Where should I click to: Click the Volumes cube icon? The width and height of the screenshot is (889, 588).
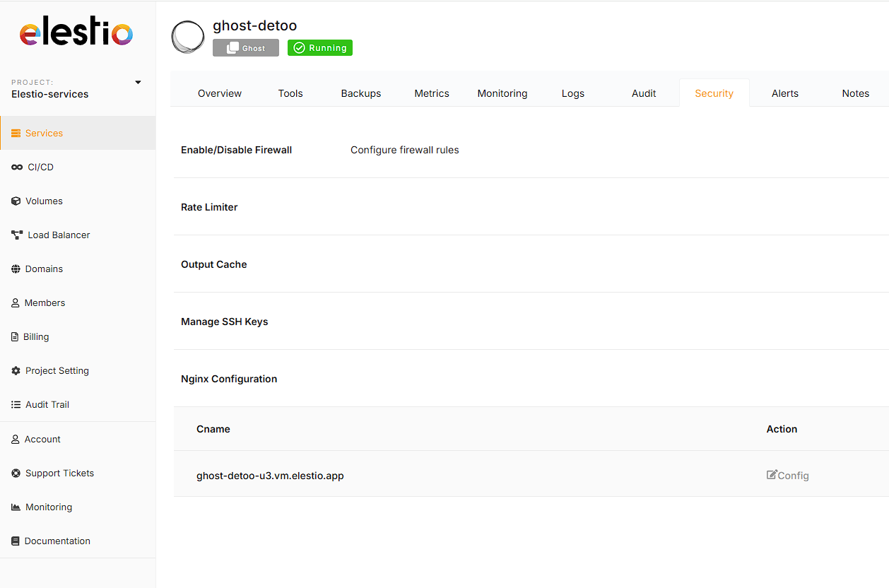(16, 201)
